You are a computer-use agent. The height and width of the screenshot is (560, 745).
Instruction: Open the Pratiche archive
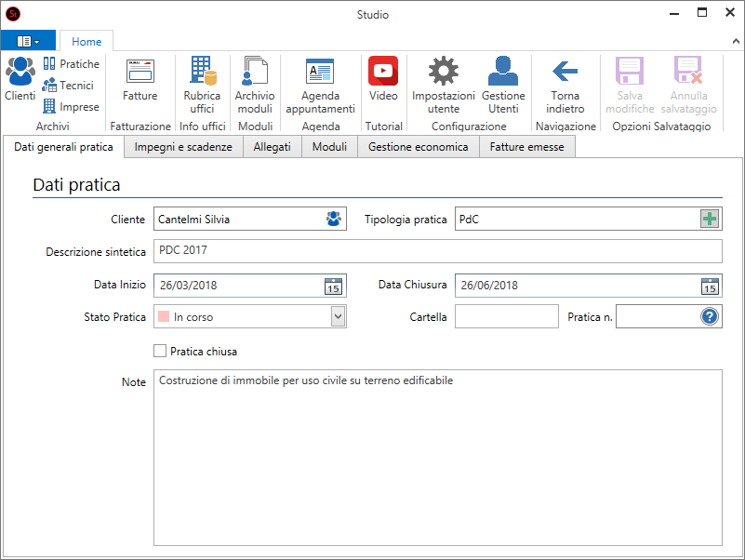tap(72, 63)
